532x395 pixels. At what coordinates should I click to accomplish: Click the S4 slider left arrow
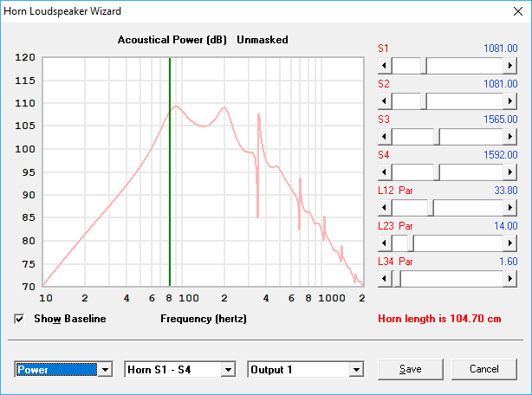[x=385, y=172]
